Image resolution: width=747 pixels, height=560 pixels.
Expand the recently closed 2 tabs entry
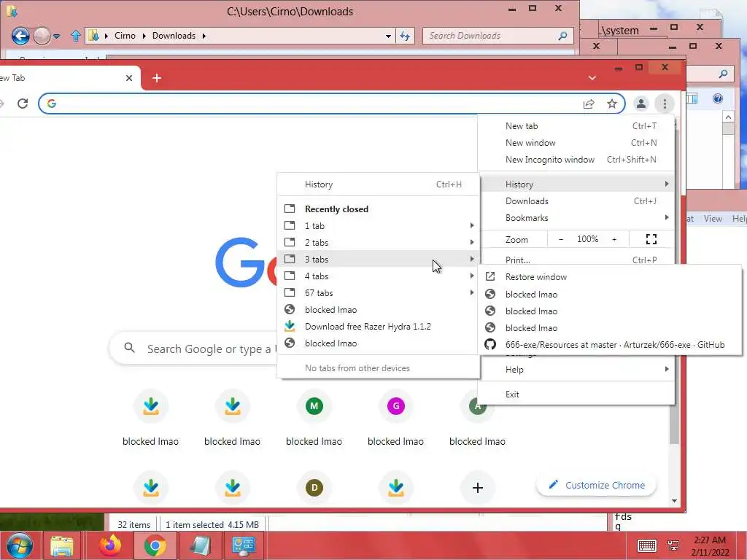pyautogui.click(x=379, y=242)
